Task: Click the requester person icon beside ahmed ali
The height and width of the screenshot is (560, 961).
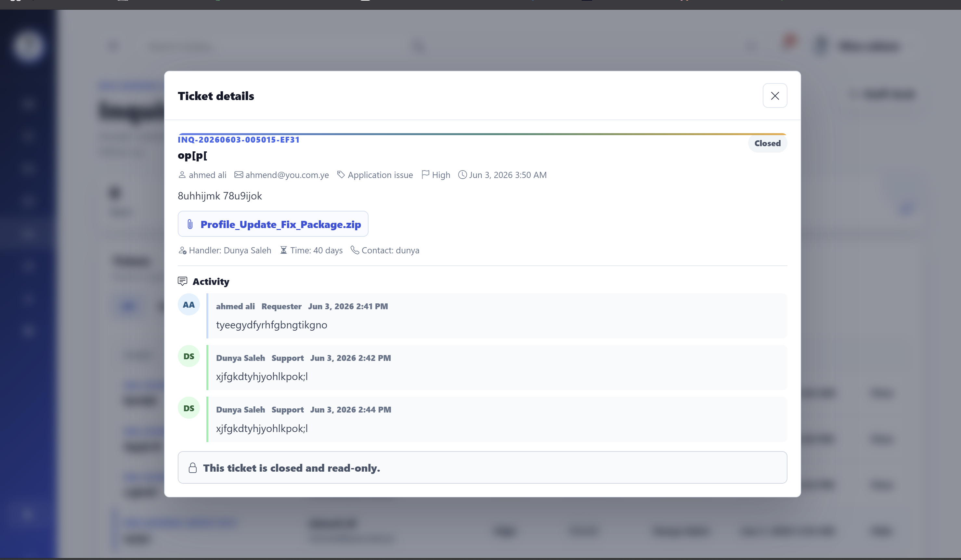Action: tap(182, 175)
